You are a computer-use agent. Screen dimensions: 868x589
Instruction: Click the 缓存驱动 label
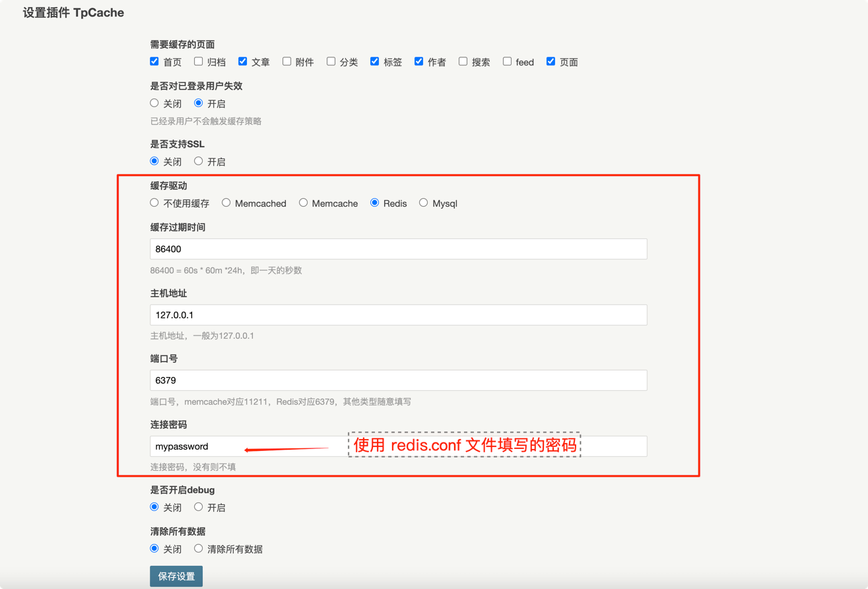tap(168, 186)
